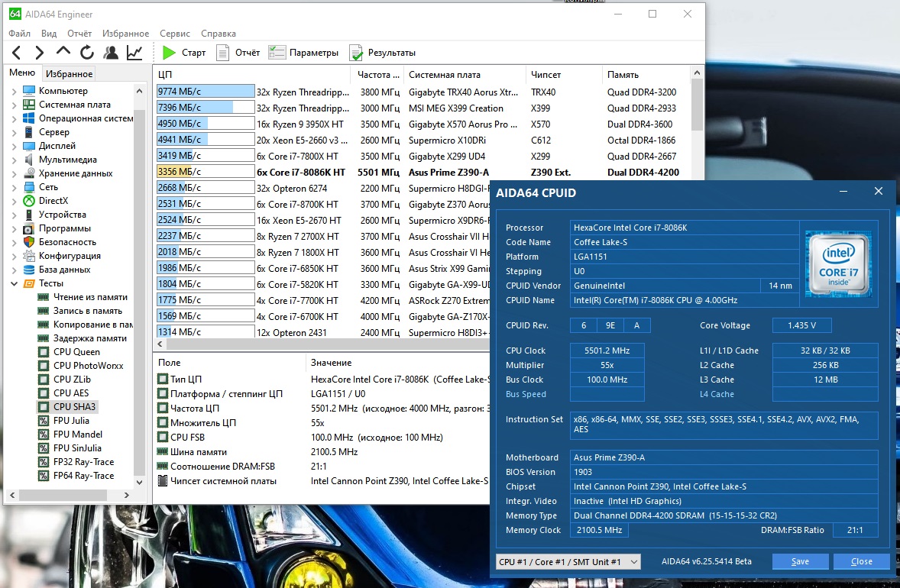Expand the Компьютер tree node
The height and width of the screenshot is (588, 900).
coord(14,91)
